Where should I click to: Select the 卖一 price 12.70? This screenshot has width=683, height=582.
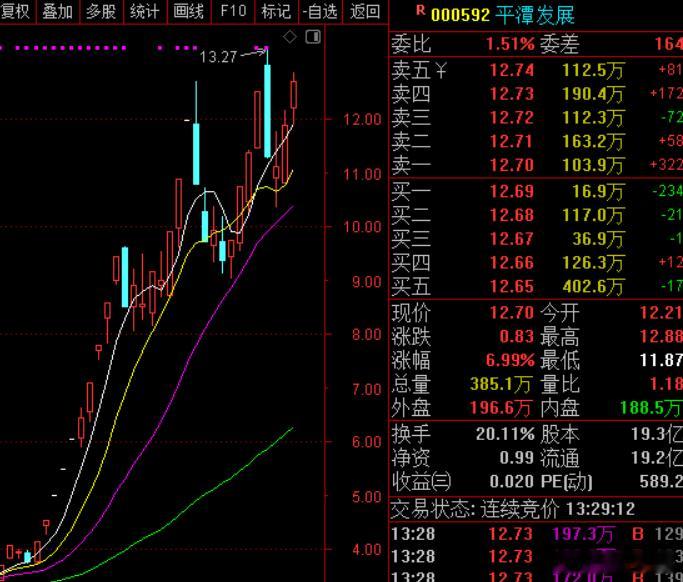coord(512,165)
